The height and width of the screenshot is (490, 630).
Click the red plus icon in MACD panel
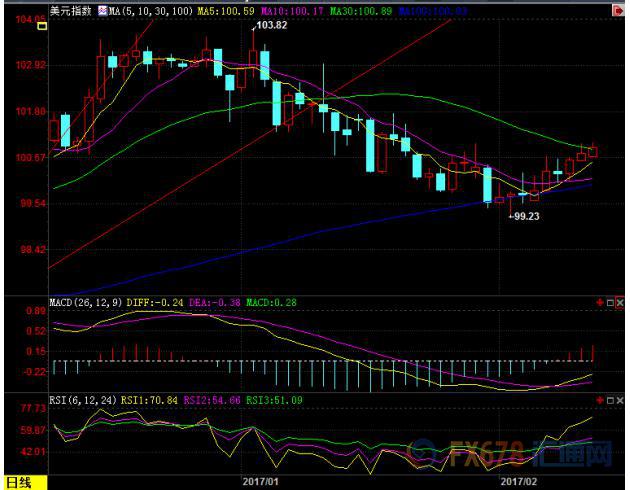click(x=598, y=301)
